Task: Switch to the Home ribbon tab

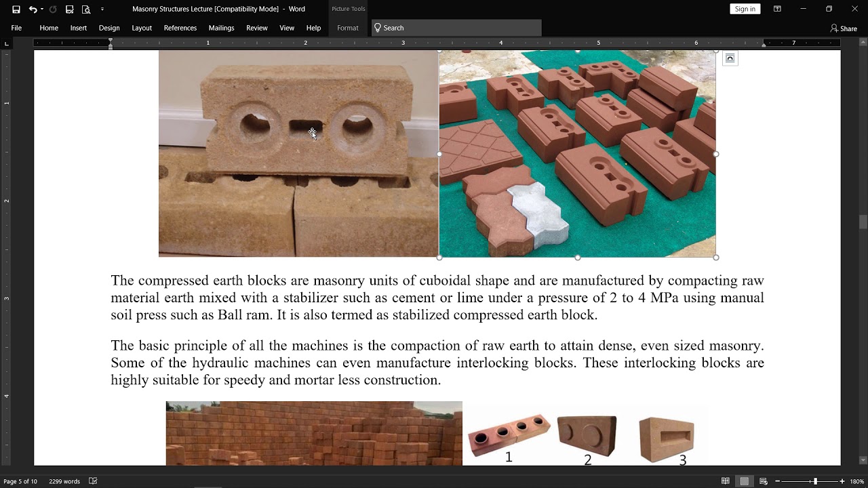Action: [49, 28]
